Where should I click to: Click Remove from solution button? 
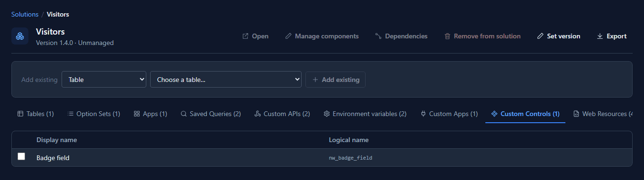(482, 36)
